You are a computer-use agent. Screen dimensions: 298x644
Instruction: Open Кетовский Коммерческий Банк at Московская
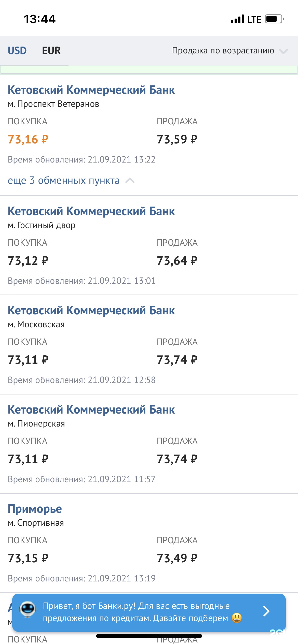(x=91, y=311)
